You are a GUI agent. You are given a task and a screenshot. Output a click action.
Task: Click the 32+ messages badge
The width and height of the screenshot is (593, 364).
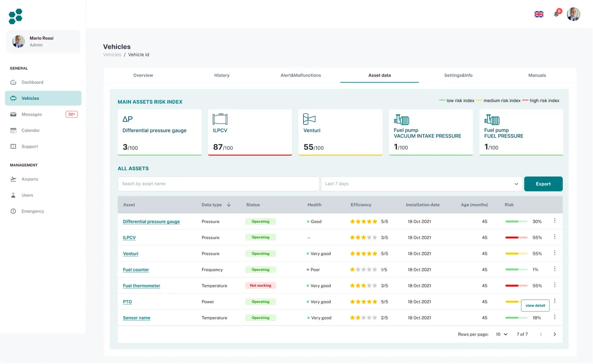click(x=72, y=114)
